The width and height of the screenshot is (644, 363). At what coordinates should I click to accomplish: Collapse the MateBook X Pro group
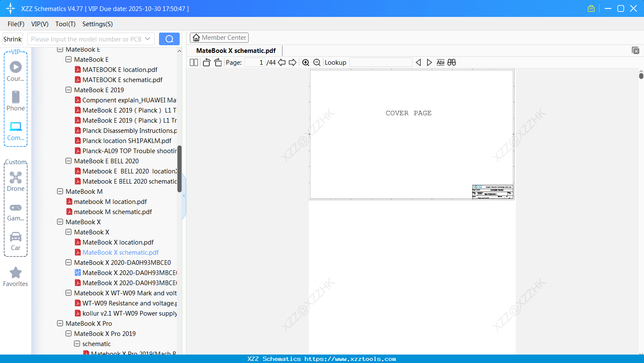pos(60,323)
